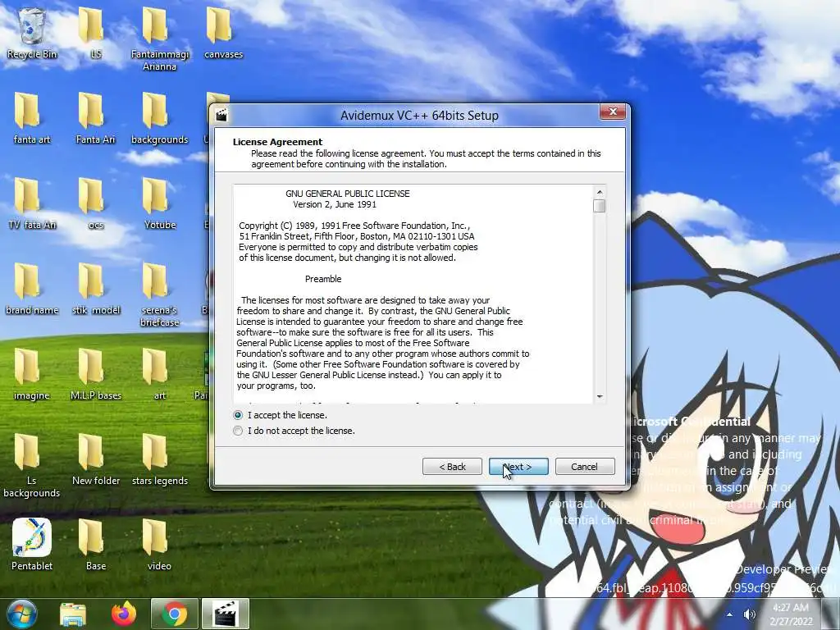The width and height of the screenshot is (840, 630).
Task: Select the video folder icon
Action: 160,544
